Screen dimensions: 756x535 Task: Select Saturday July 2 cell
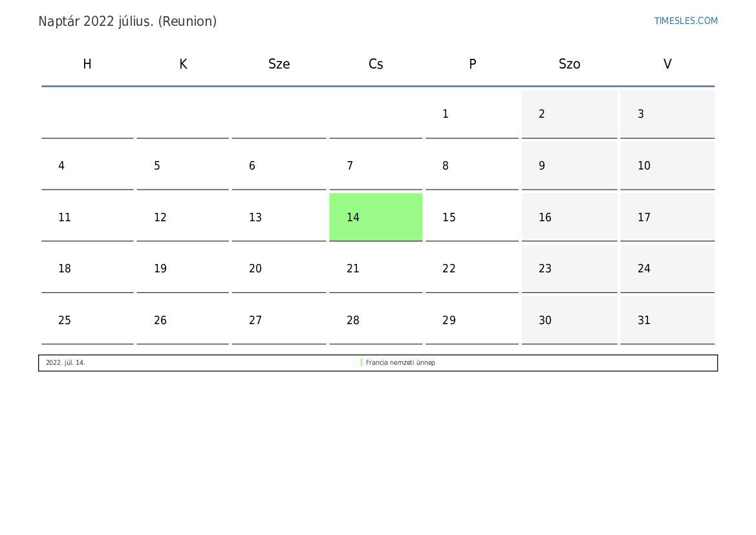(569, 114)
